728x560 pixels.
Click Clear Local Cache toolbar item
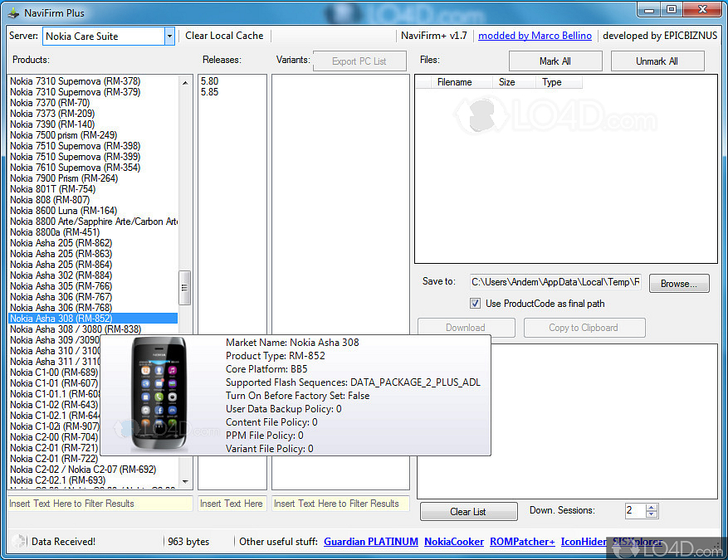224,36
